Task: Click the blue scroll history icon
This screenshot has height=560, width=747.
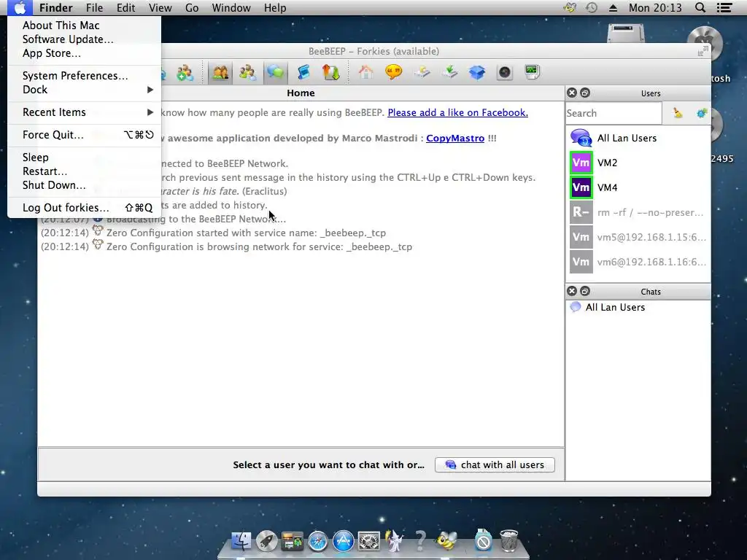Action: (303, 73)
